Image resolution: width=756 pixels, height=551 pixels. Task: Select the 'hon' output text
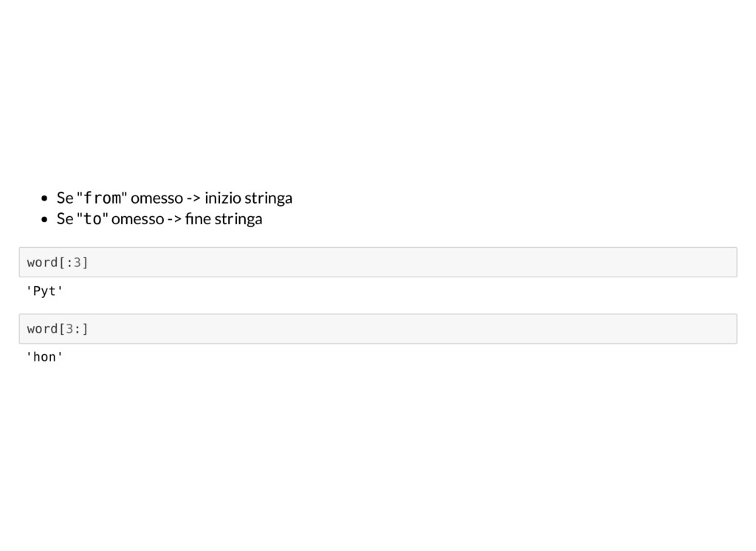[x=44, y=357]
